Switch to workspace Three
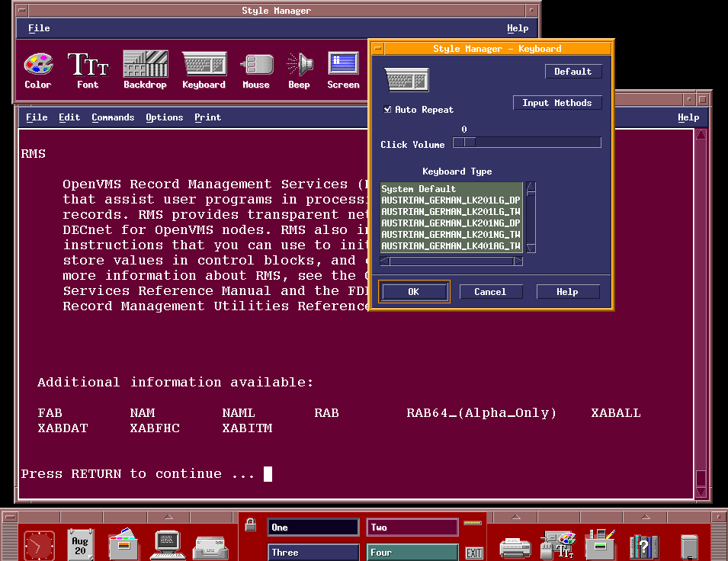The height and width of the screenshot is (561, 728). [x=313, y=552]
